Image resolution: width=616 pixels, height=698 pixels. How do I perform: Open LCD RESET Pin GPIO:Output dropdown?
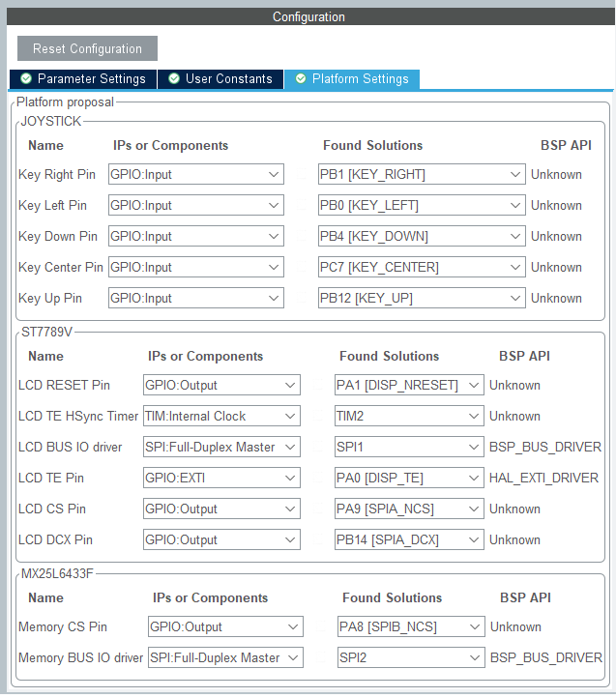coord(221,385)
